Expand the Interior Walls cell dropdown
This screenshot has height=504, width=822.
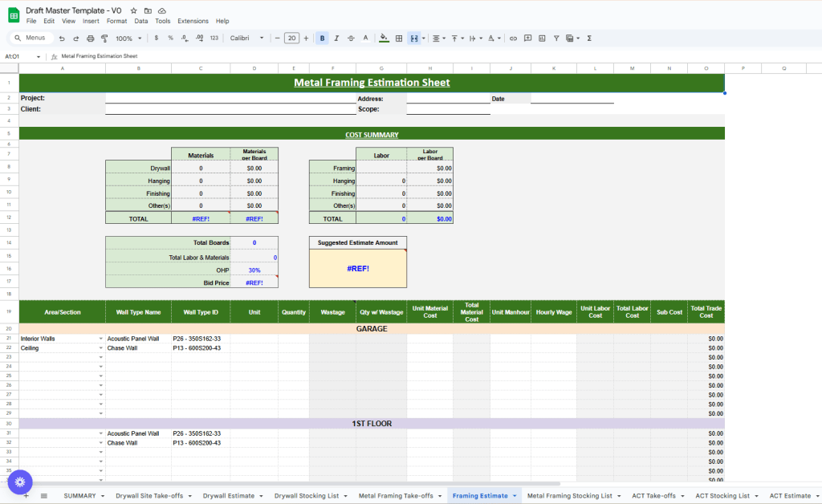[101, 339]
